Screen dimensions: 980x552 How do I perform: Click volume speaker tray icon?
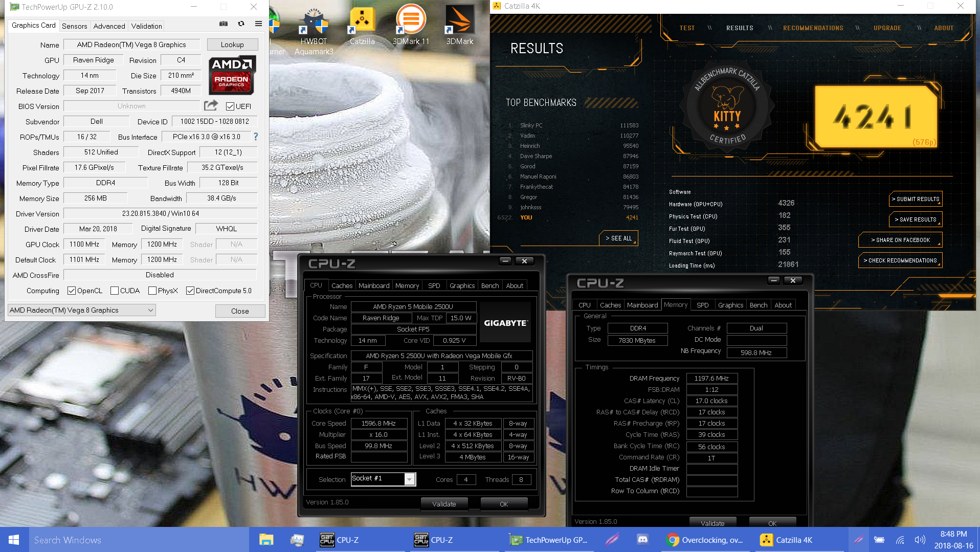point(920,540)
